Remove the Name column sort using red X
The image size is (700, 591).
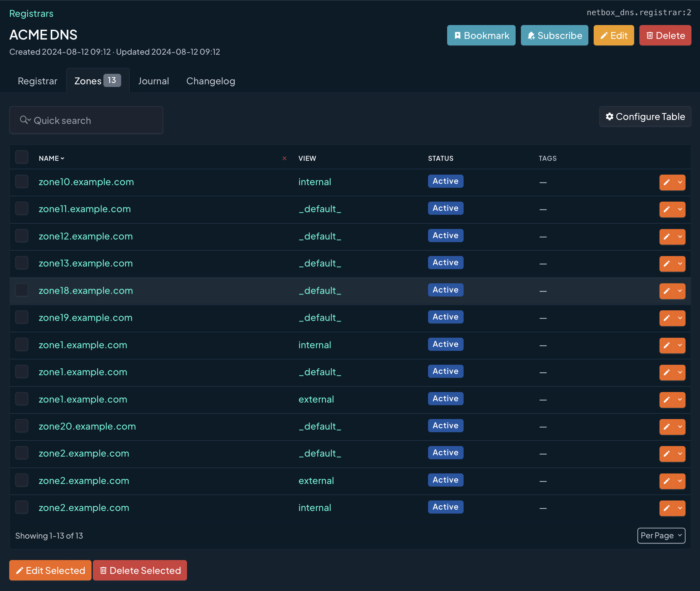pos(284,158)
